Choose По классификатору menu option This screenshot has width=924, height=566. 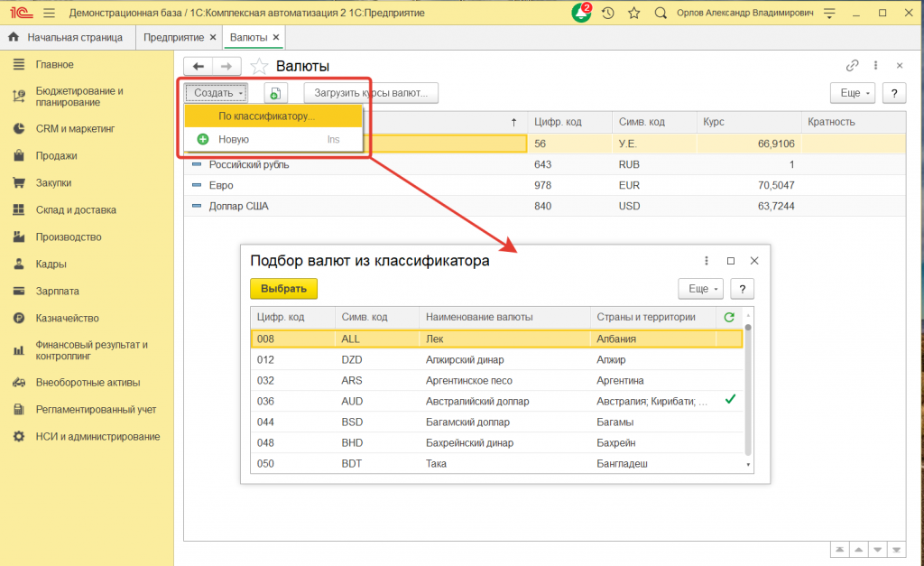tap(266, 116)
